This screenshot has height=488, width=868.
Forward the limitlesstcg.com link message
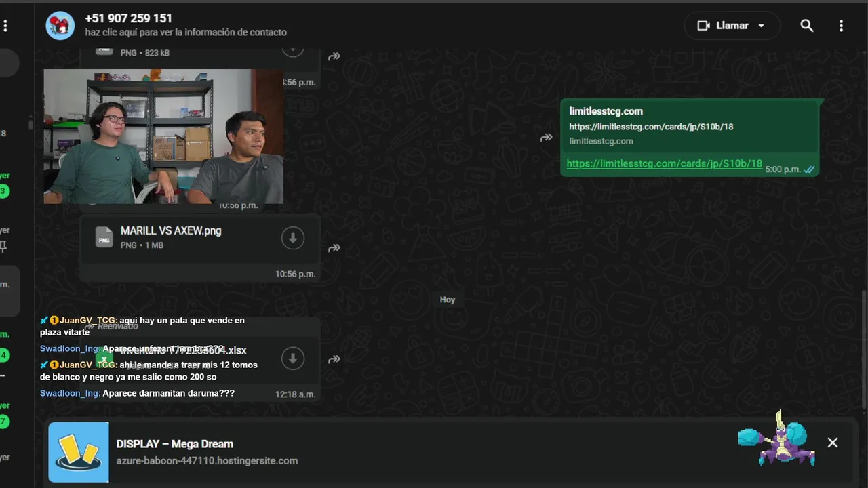[x=546, y=138]
